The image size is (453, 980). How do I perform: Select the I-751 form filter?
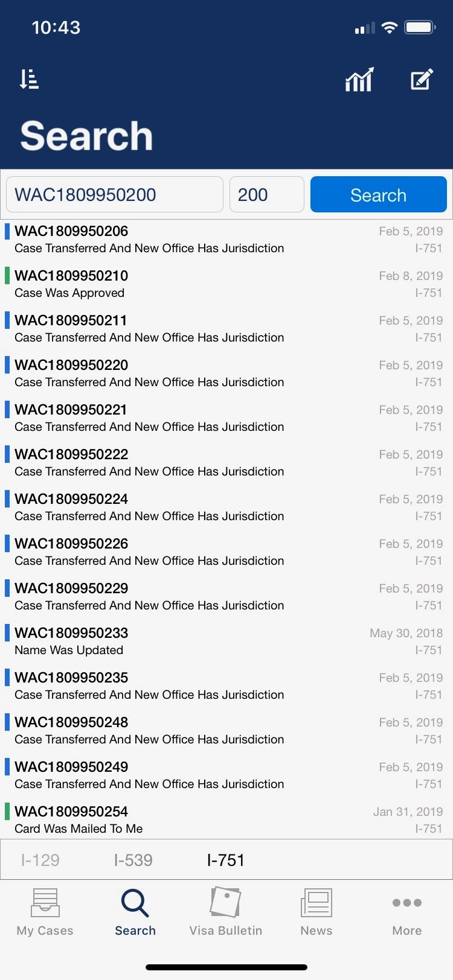(225, 860)
